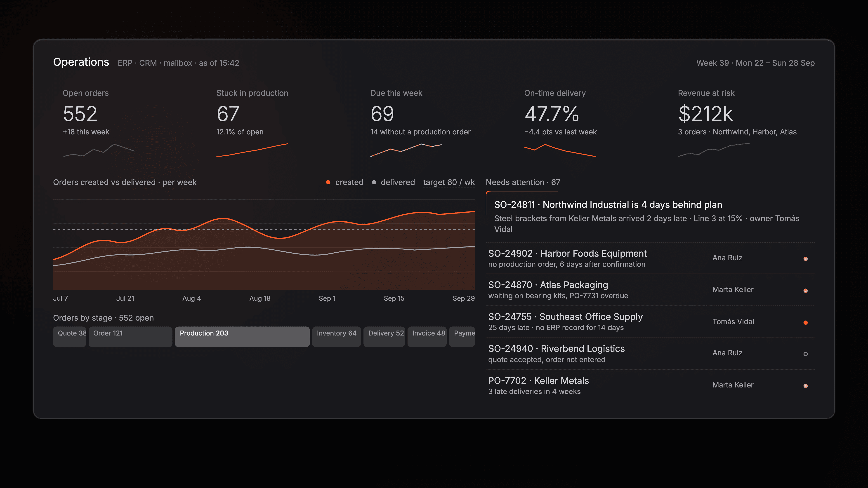Click status dot on Keller Metals row
Viewport: 868px width, 488px height.
[805, 386]
